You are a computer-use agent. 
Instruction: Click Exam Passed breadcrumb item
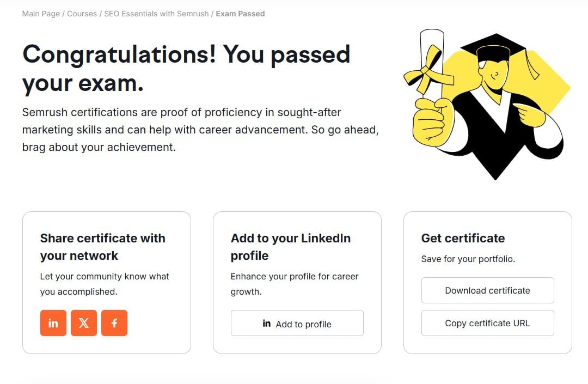pos(240,14)
